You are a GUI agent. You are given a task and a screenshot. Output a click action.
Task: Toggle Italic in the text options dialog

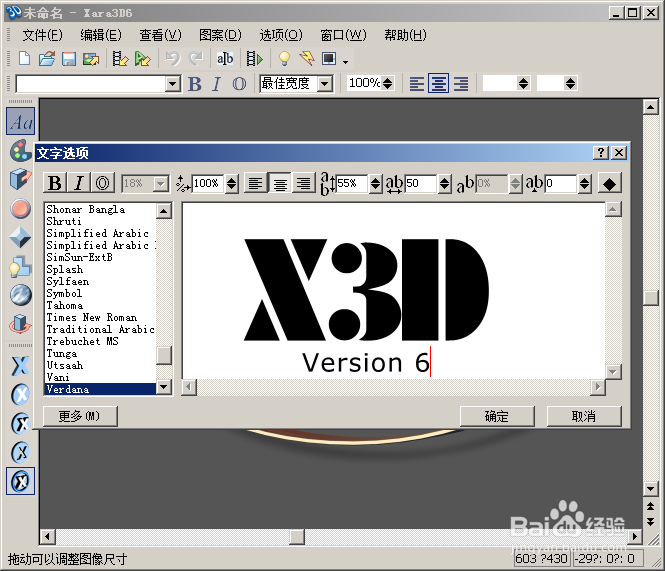click(x=78, y=184)
